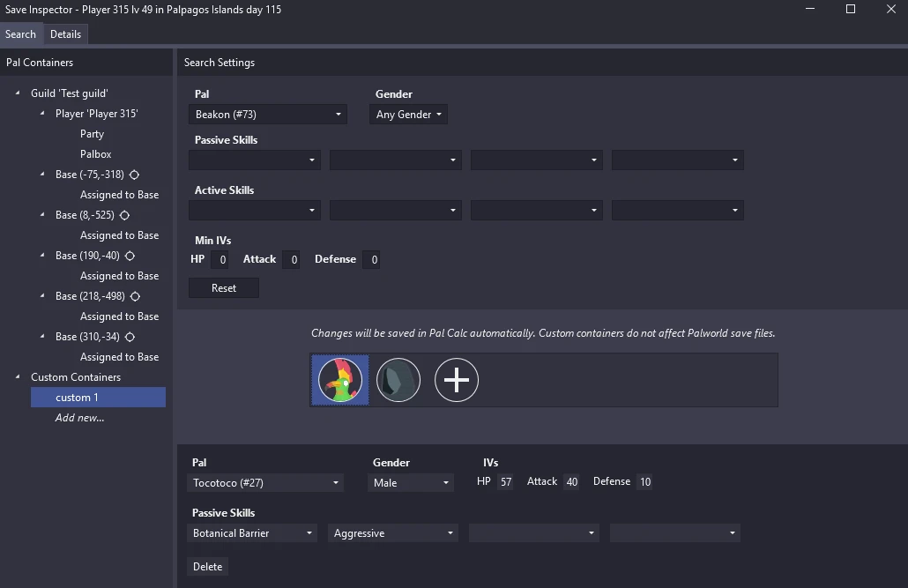
Task: Minimize the Save Inspector window
Action: (810, 9)
